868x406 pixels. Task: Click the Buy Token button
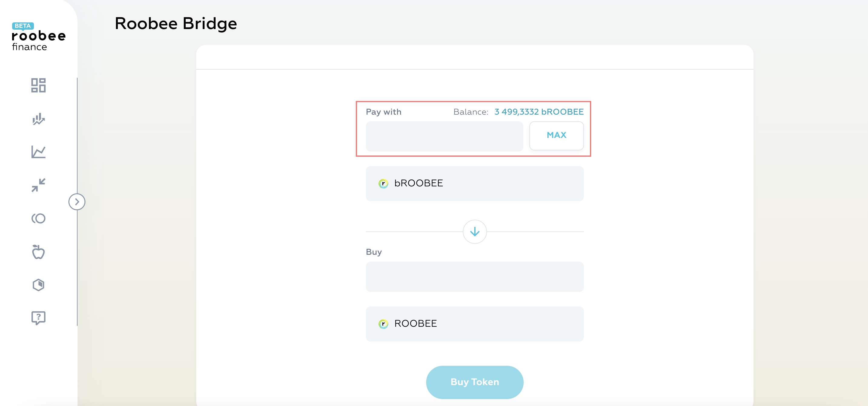(475, 382)
